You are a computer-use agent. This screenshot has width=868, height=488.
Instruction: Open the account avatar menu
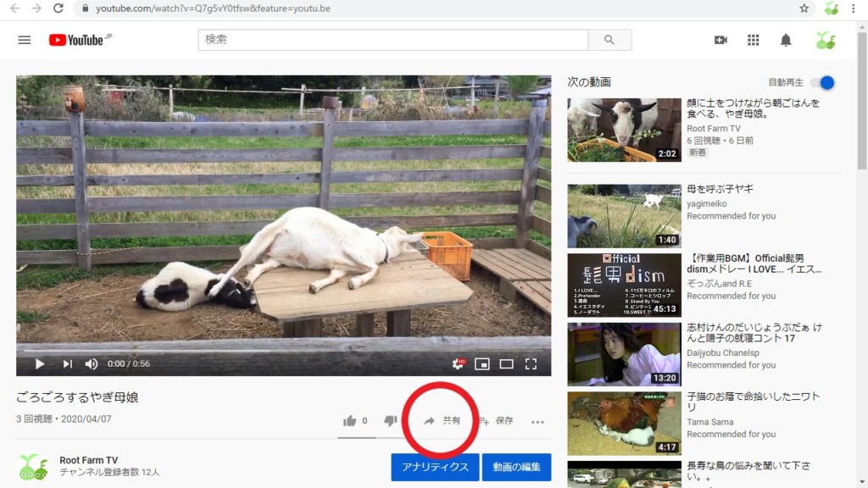click(x=825, y=40)
